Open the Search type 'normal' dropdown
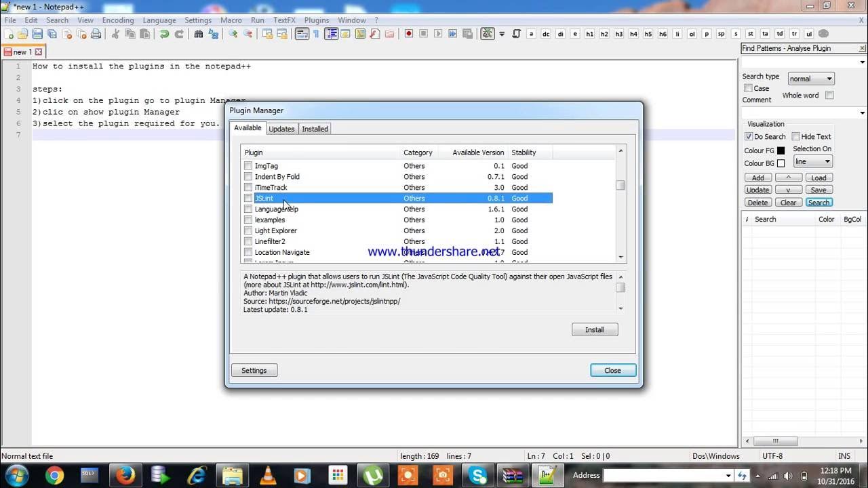Screen dimensions: 868x488 (811, 79)
